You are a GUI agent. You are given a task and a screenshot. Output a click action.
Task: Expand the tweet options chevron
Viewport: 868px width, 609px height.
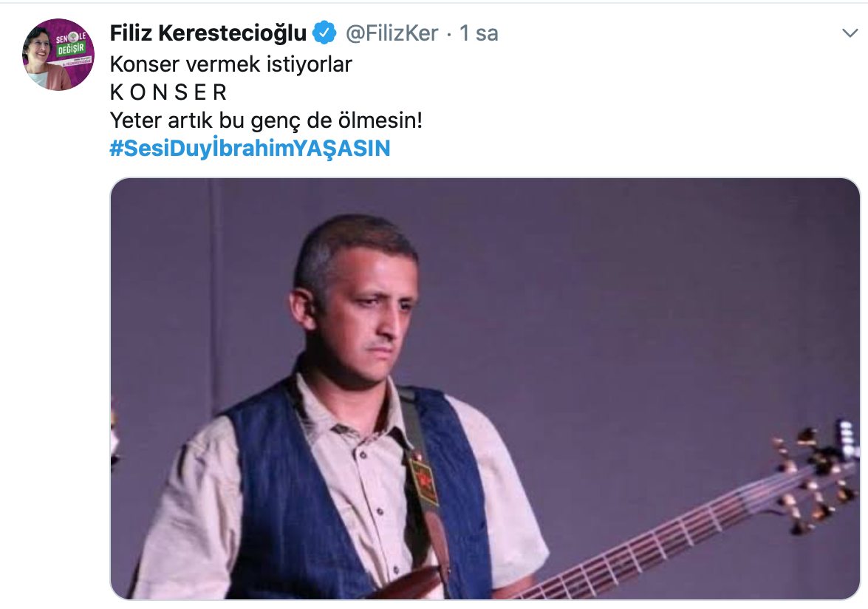(850, 33)
